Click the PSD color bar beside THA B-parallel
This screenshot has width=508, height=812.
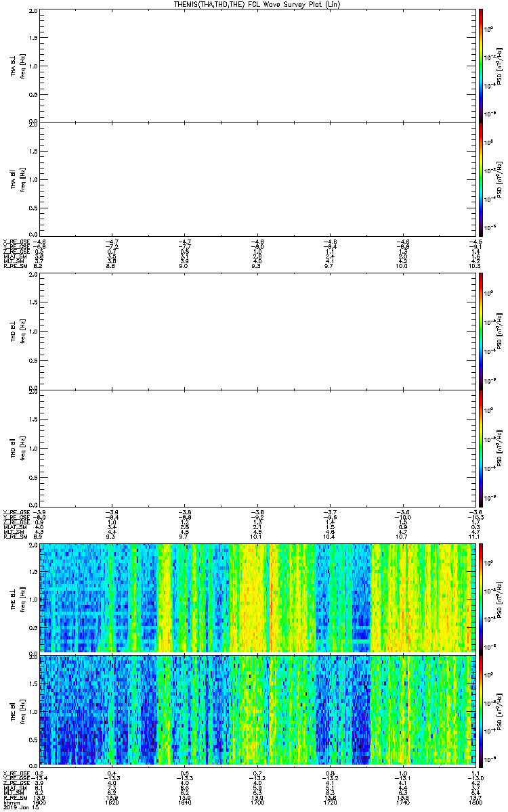point(480,178)
